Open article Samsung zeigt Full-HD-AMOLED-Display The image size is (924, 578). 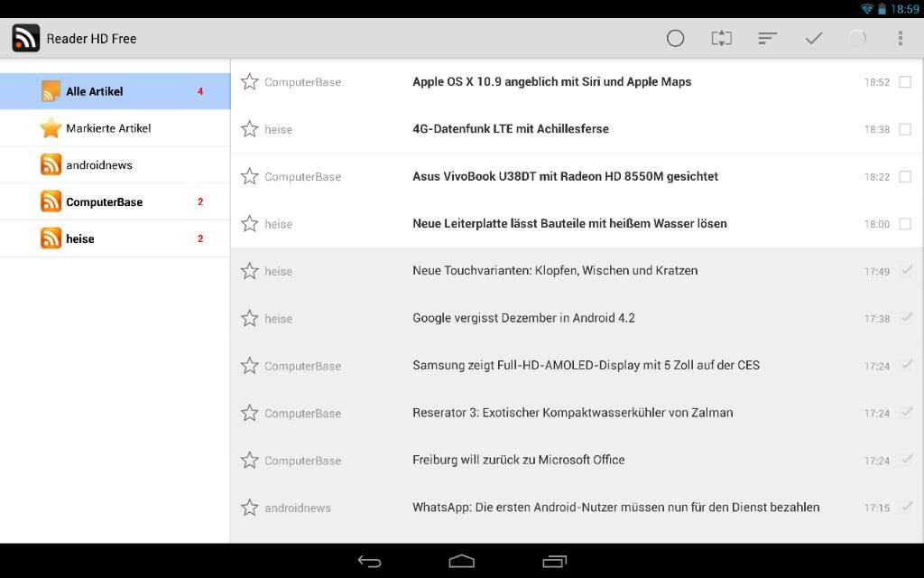click(586, 365)
